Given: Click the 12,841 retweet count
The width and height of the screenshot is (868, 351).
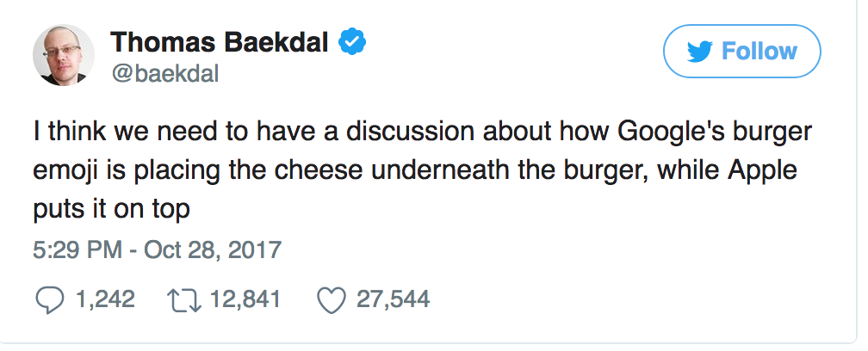Looking at the screenshot, I should coord(245,299).
